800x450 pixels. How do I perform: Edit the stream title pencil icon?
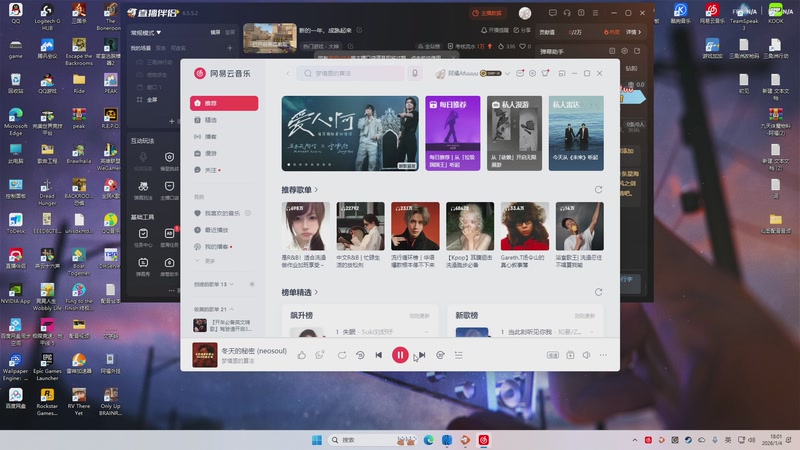[x=359, y=31]
